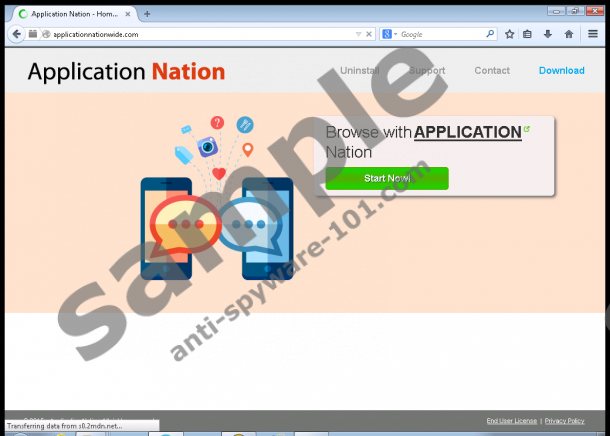Open the Download navigation link
This screenshot has width=610, height=436.
(561, 71)
